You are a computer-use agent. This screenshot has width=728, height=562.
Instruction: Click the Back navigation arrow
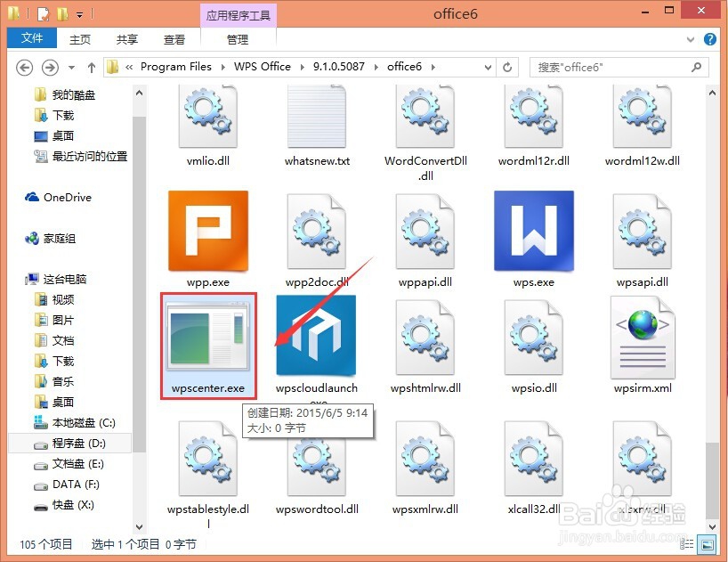point(25,68)
